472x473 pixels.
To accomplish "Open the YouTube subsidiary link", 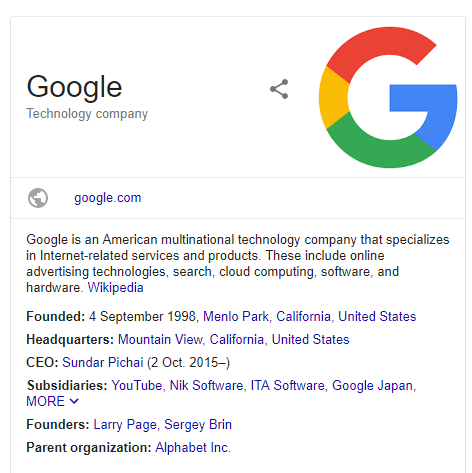I will tap(137, 385).
